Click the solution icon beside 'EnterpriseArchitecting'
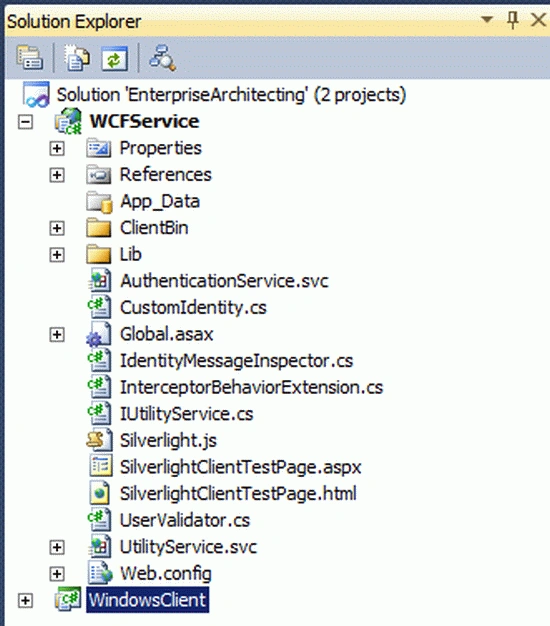Screen dimensions: 550x626 click(x=36, y=95)
